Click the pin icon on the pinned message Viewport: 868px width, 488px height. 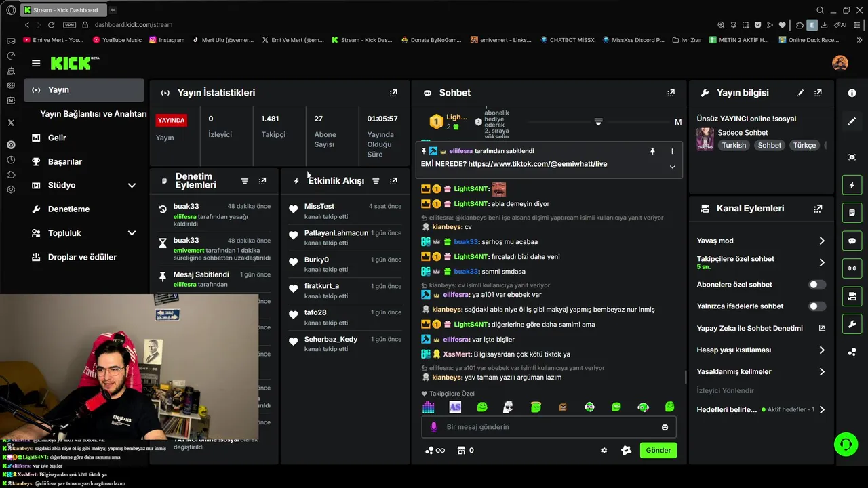point(652,151)
